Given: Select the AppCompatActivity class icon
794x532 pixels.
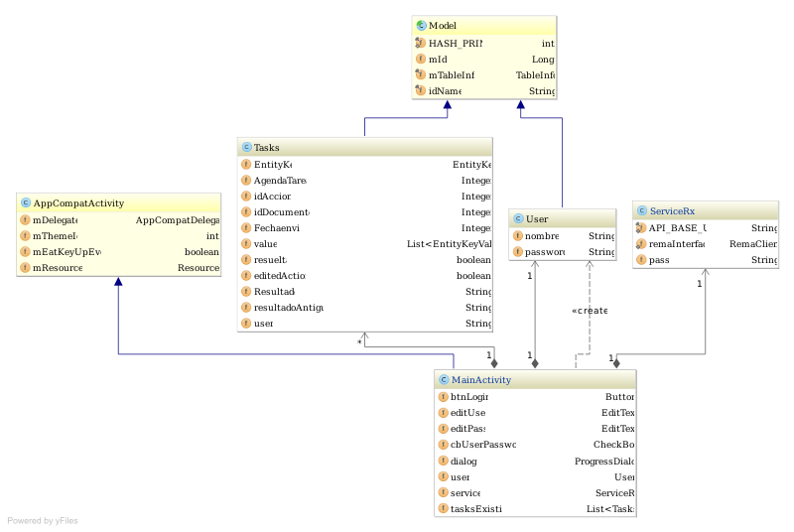Looking at the screenshot, I should coord(26,202).
